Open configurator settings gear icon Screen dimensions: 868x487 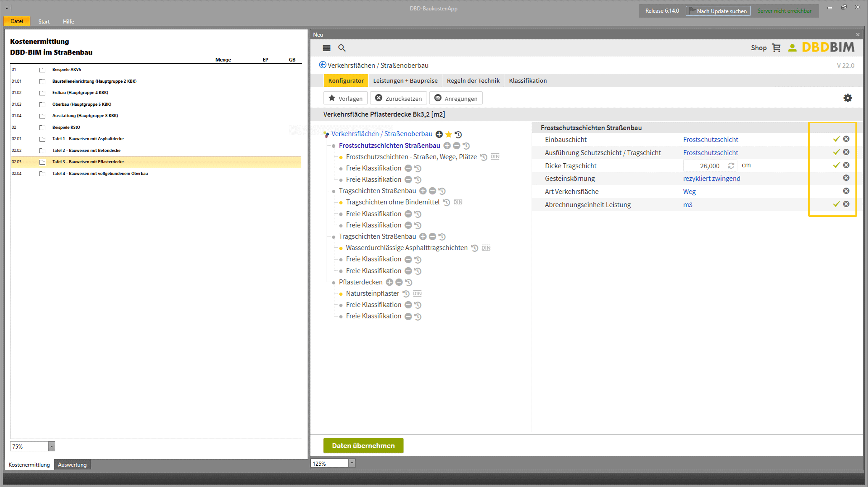pyautogui.click(x=847, y=98)
